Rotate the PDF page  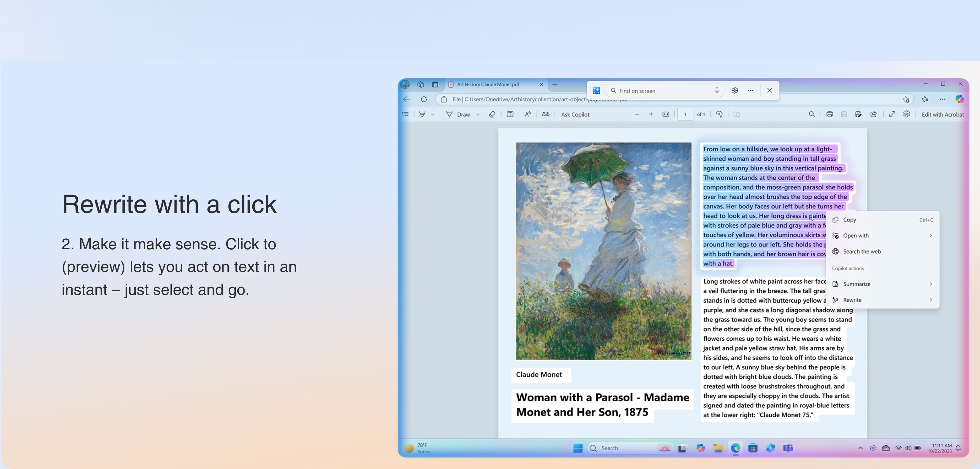click(719, 114)
